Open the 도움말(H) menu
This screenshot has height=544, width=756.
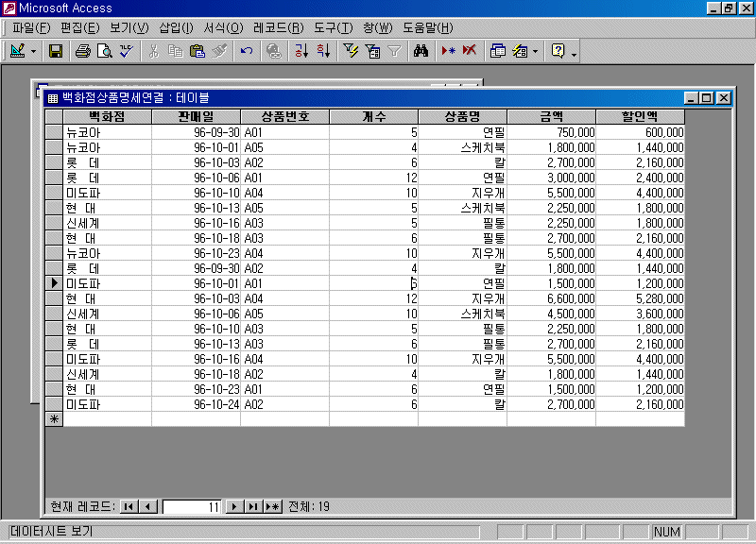[x=428, y=28]
